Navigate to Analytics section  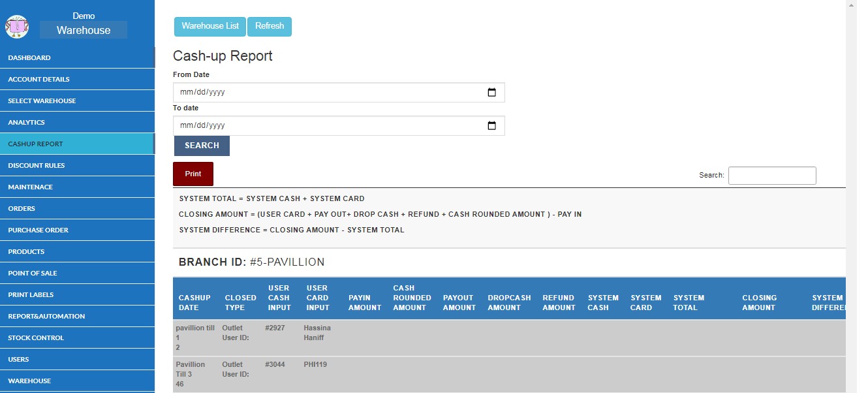coord(26,122)
